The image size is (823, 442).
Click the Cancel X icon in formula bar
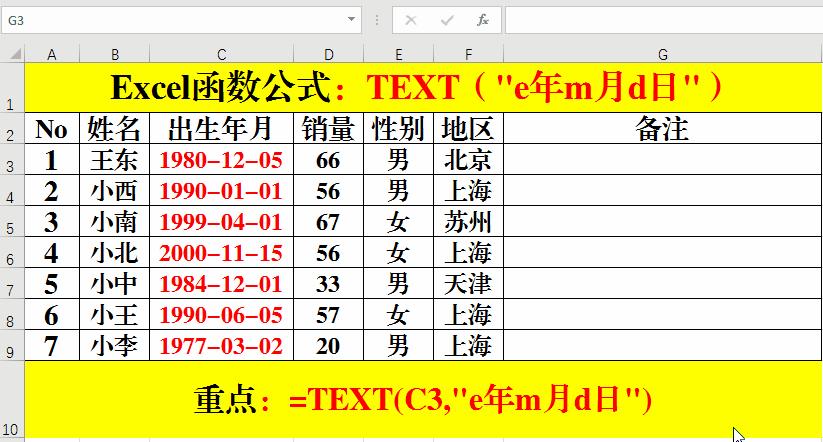pyautogui.click(x=411, y=20)
